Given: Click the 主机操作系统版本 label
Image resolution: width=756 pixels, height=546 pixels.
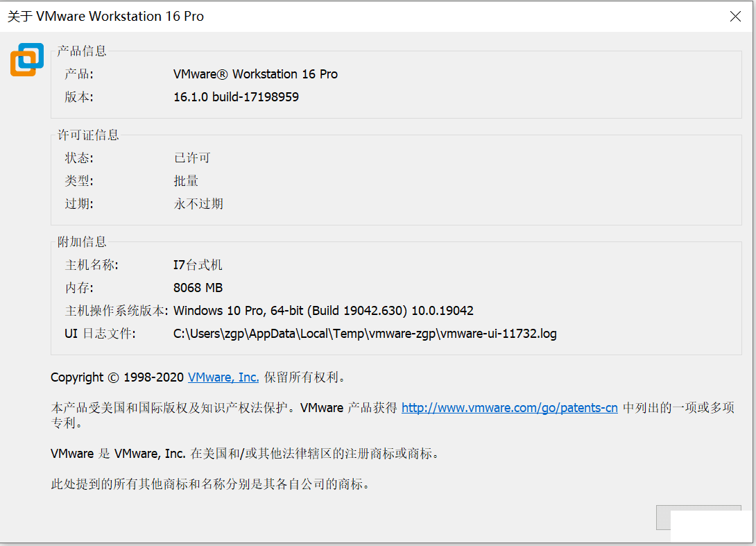Looking at the screenshot, I should (117, 311).
